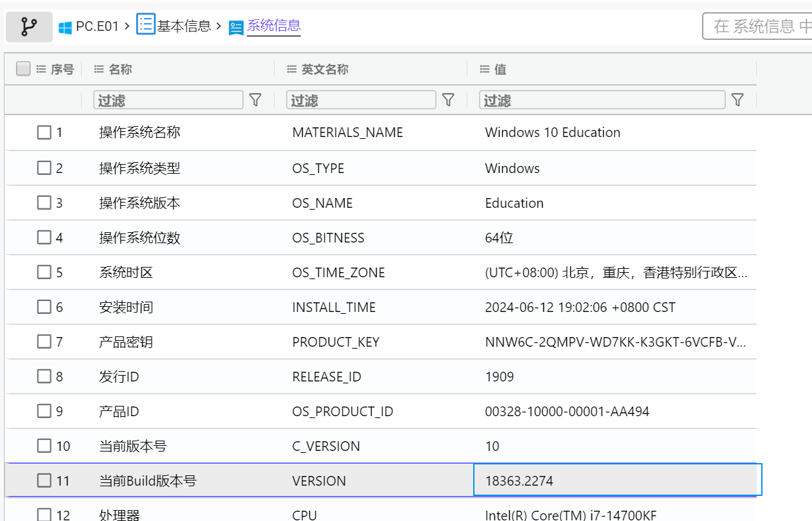Check the box for row 10

point(44,446)
